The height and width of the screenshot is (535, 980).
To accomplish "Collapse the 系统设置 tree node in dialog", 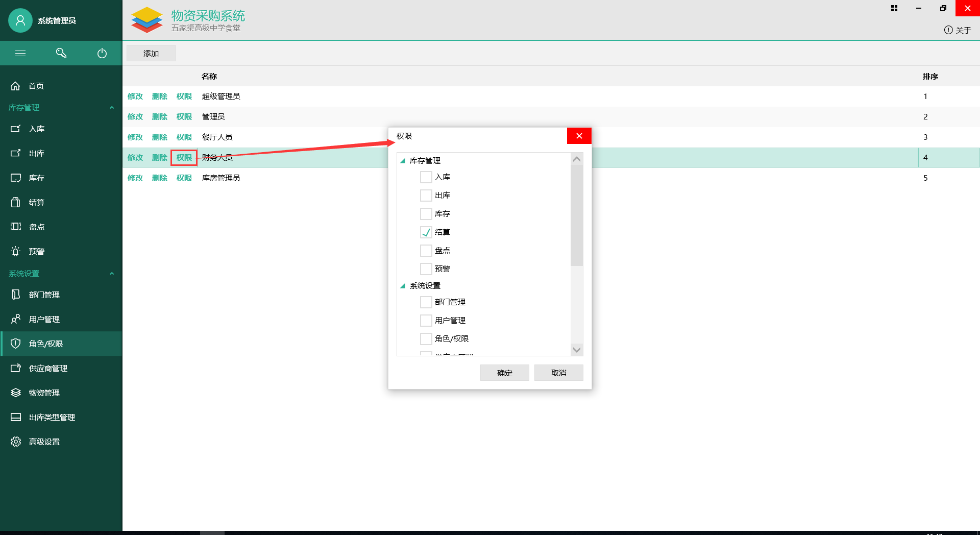I will click(x=403, y=286).
